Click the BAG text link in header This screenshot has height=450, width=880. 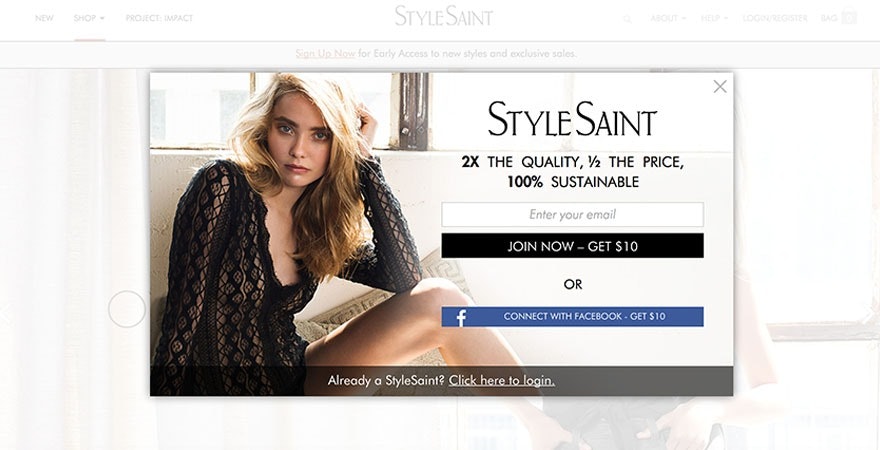pyautogui.click(x=828, y=19)
